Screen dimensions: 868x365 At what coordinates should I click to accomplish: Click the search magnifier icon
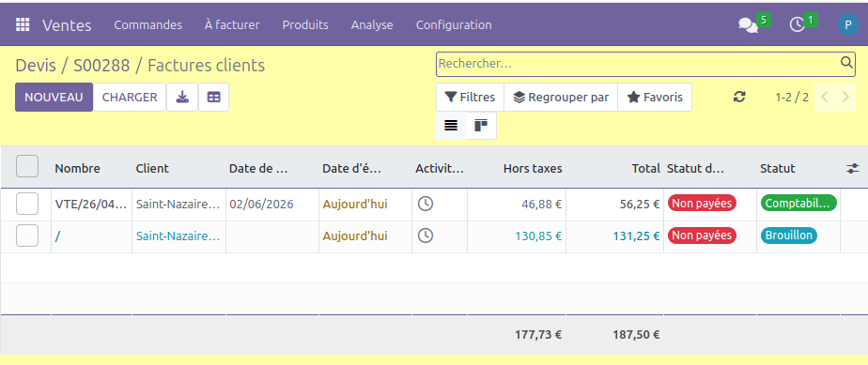[846, 63]
